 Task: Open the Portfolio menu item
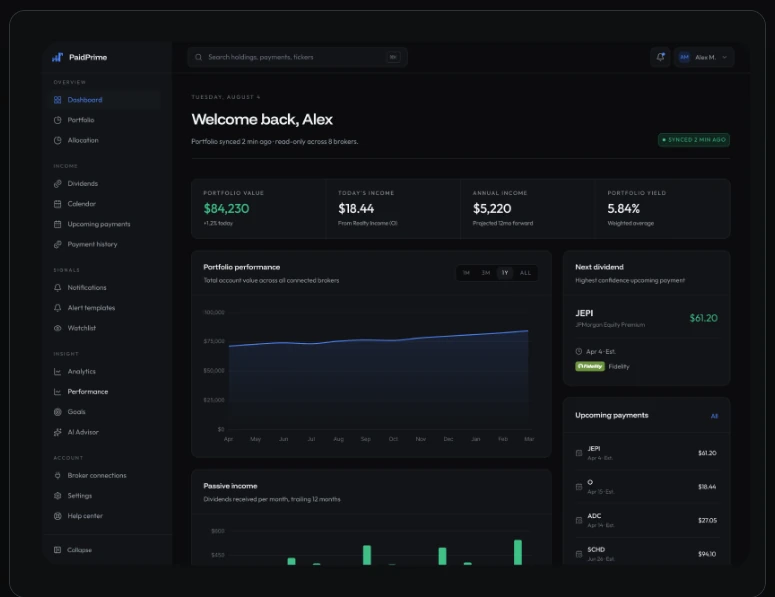click(106, 120)
